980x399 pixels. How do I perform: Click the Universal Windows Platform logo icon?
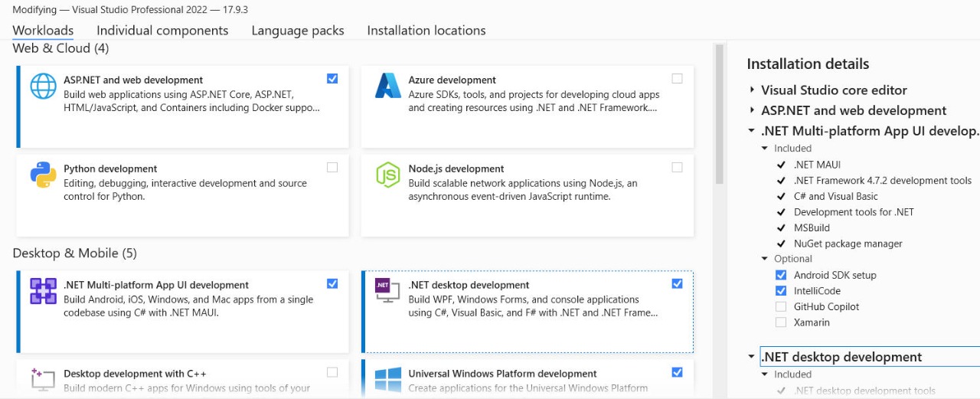pos(388,380)
